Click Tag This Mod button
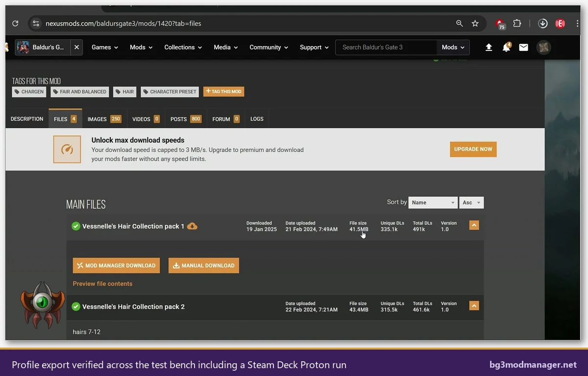Screen dimensions: 588x376 (223, 92)
